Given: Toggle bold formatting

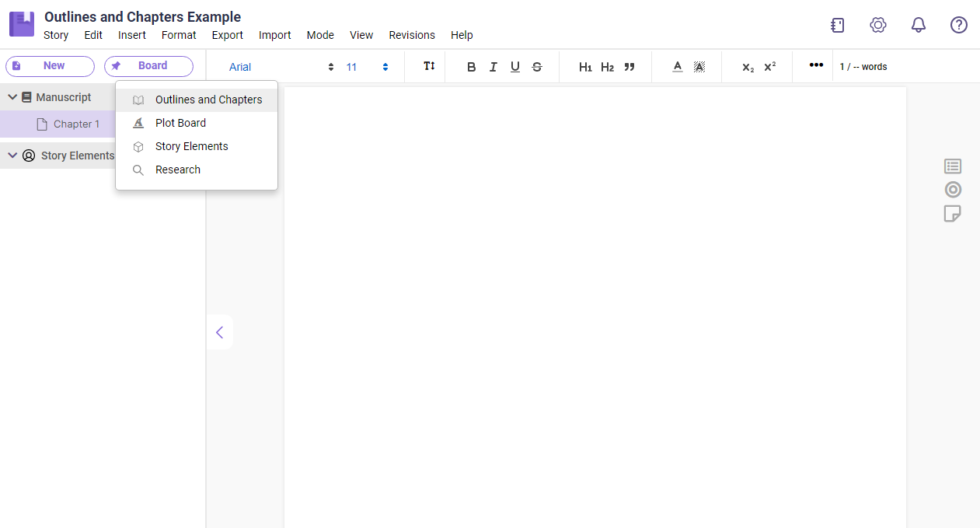Looking at the screenshot, I should coord(471,67).
